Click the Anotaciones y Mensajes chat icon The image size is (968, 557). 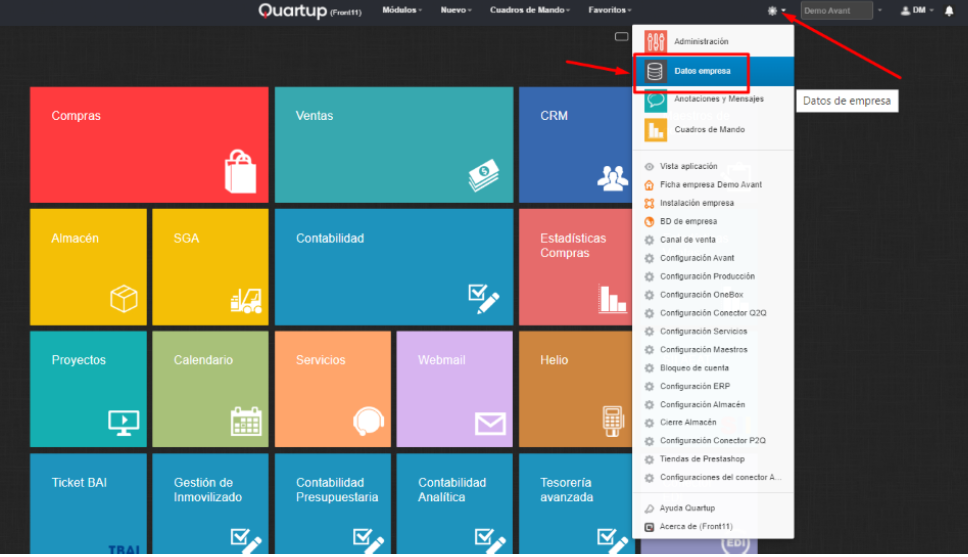pyautogui.click(x=655, y=100)
